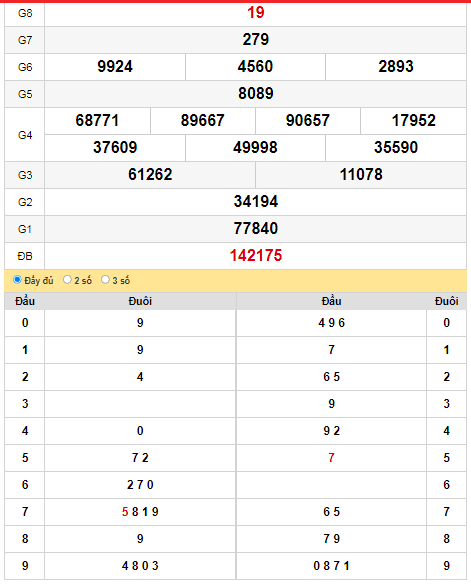Click the G1 result 77840
The image size is (471, 584).
click(256, 229)
